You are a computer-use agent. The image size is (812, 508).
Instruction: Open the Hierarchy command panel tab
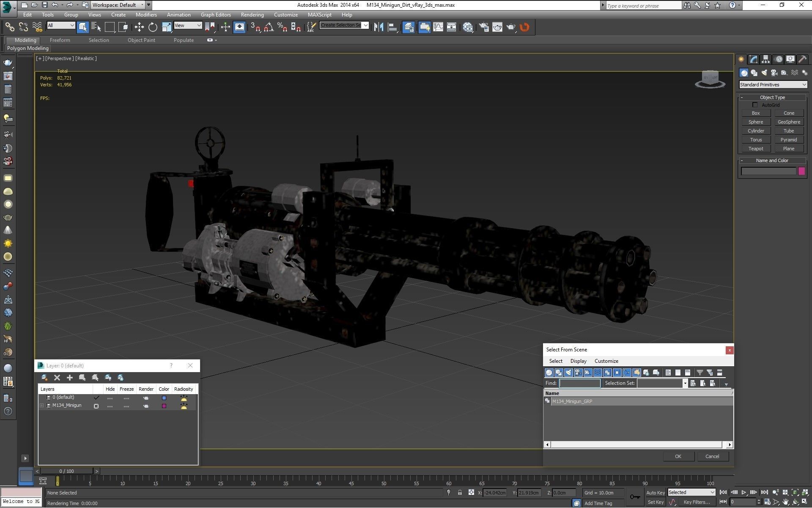pos(765,59)
